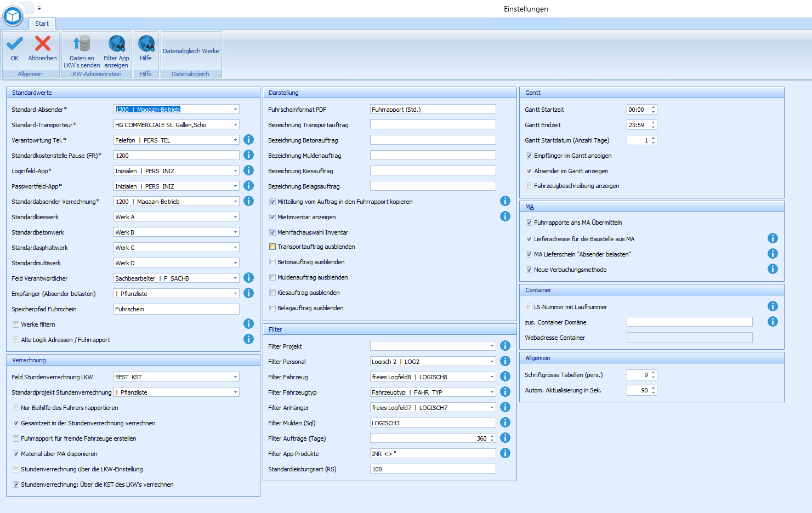Click the Standardleistungsart (RS) field
Viewport: 812px width, 513px height.
[x=433, y=469]
